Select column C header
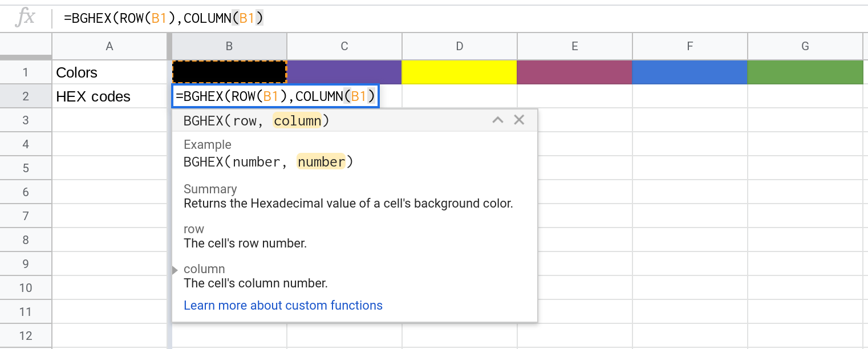Viewport: 868px width, 349px height. 344,46
